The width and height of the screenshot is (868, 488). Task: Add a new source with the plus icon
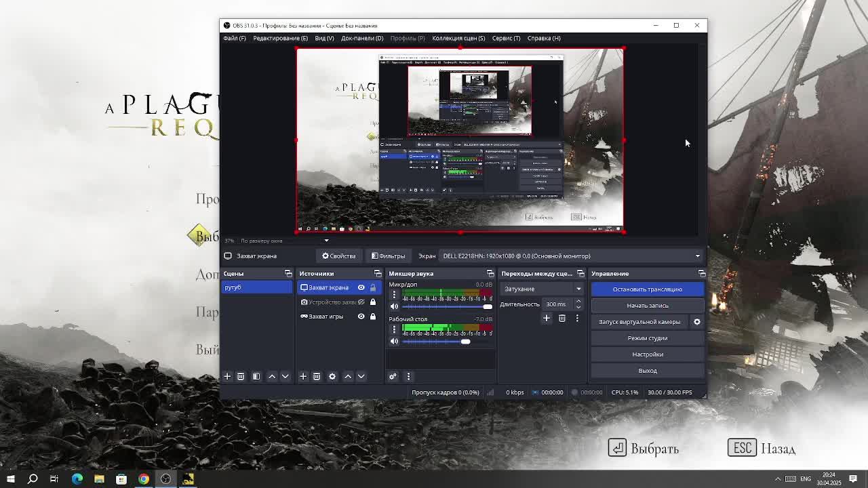[303, 376]
